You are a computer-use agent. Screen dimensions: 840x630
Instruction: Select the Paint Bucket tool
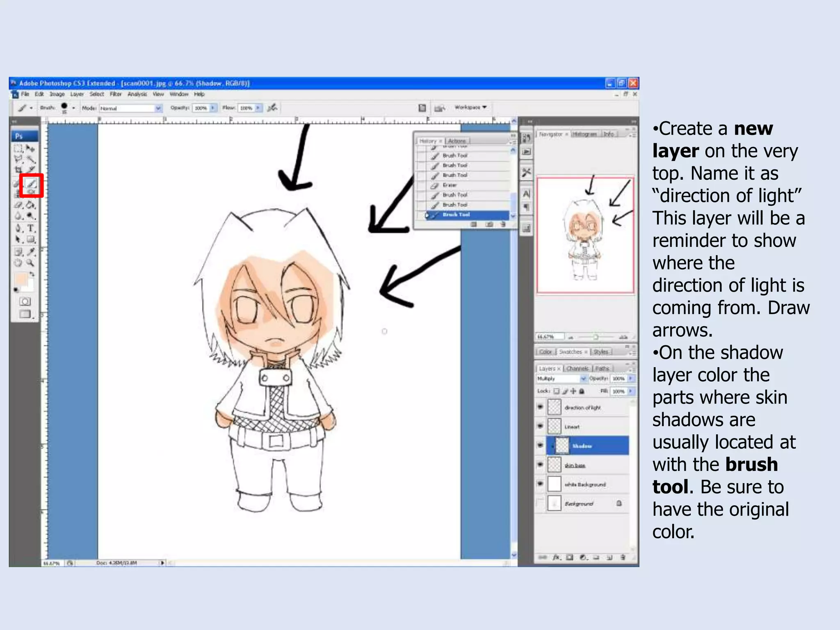[30, 205]
